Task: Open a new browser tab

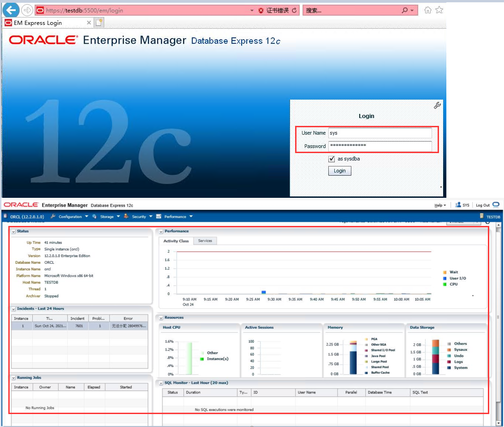Action: pyautogui.click(x=99, y=23)
